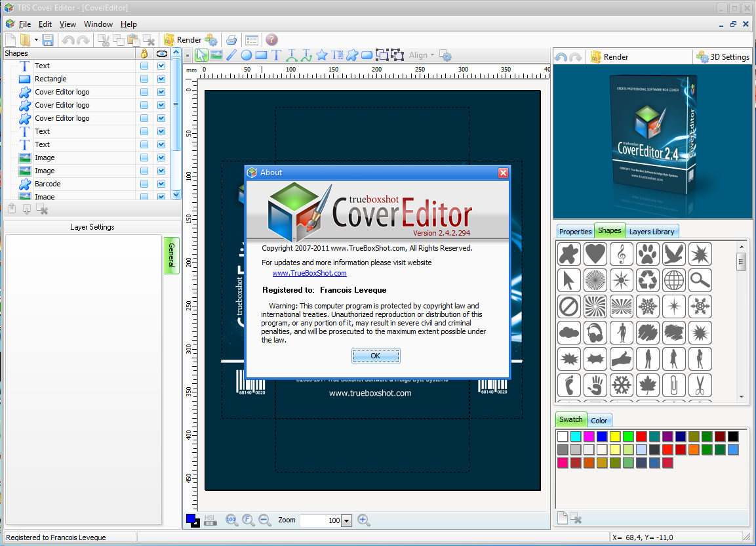Choose the rectangle shape tool in the drawing toolbar
The height and width of the screenshot is (546, 756).
262,56
